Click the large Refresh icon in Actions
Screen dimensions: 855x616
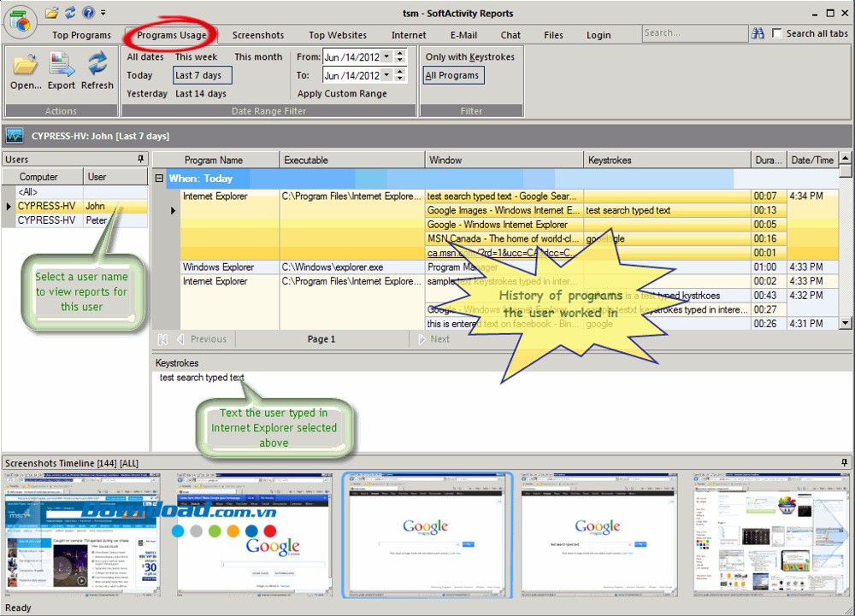click(x=97, y=65)
